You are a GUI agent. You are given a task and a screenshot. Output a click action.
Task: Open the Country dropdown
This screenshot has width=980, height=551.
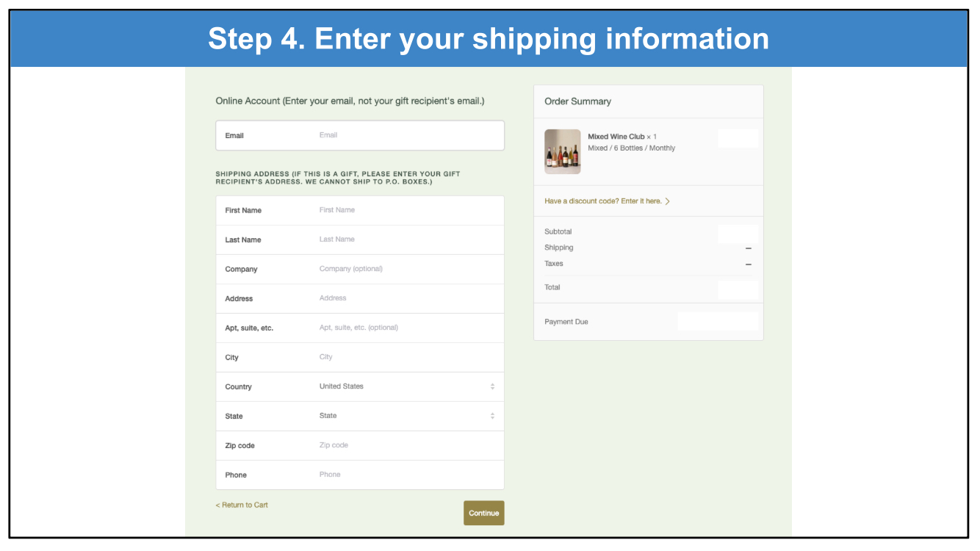coord(404,386)
